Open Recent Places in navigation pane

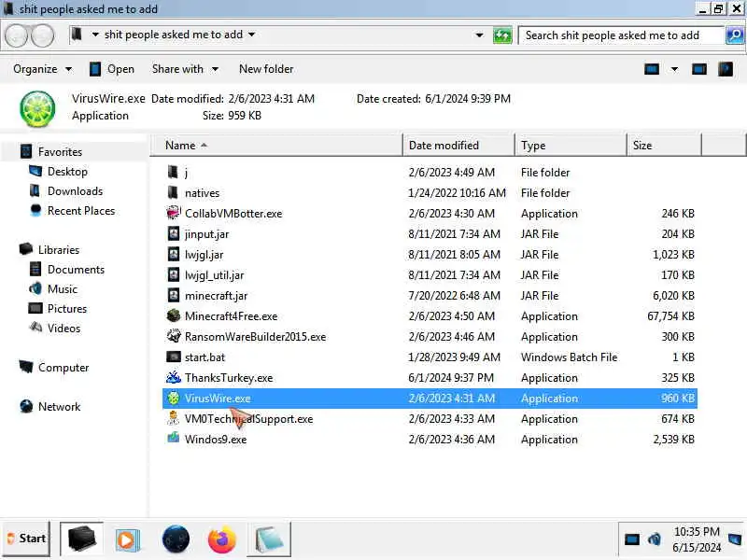point(81,211)
